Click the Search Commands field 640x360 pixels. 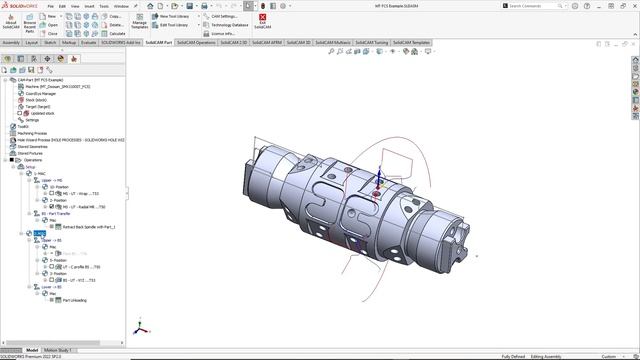click(533, 6)
